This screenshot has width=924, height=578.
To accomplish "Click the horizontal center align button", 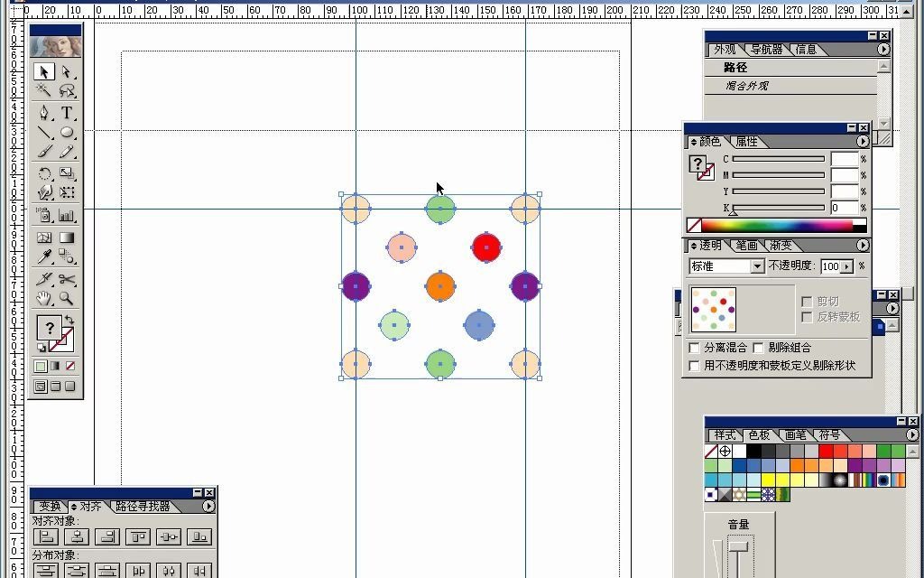I will click(x=76, y=536).
